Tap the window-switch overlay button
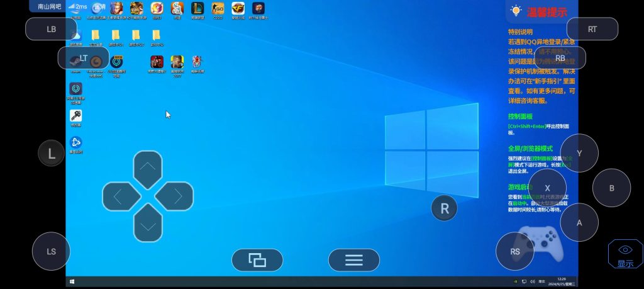The height and width of the screenshot is (289, 644). (257, 260)
